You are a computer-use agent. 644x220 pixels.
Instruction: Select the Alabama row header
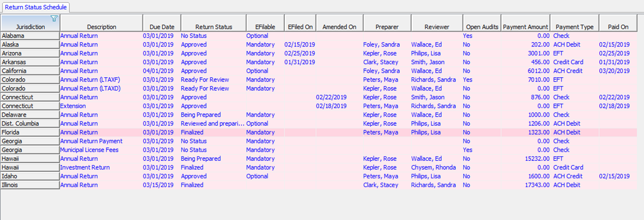point(30,36)
